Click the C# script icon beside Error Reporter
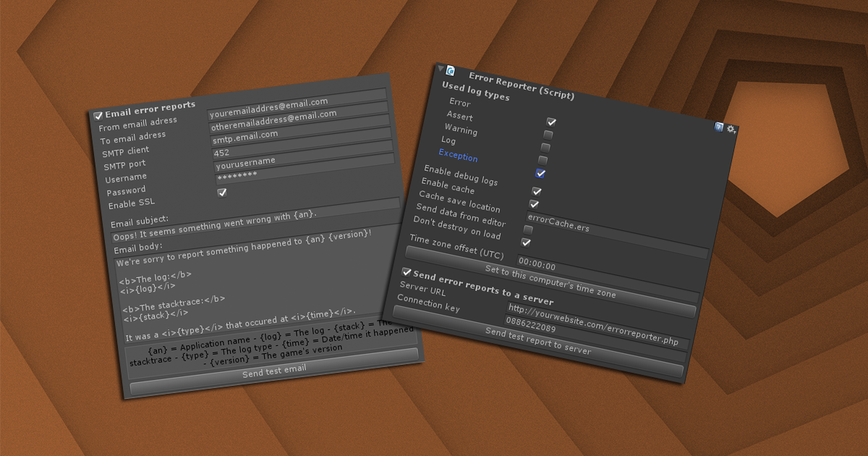The height and width of the screenshot is (456, 868). tap(451, 70)
